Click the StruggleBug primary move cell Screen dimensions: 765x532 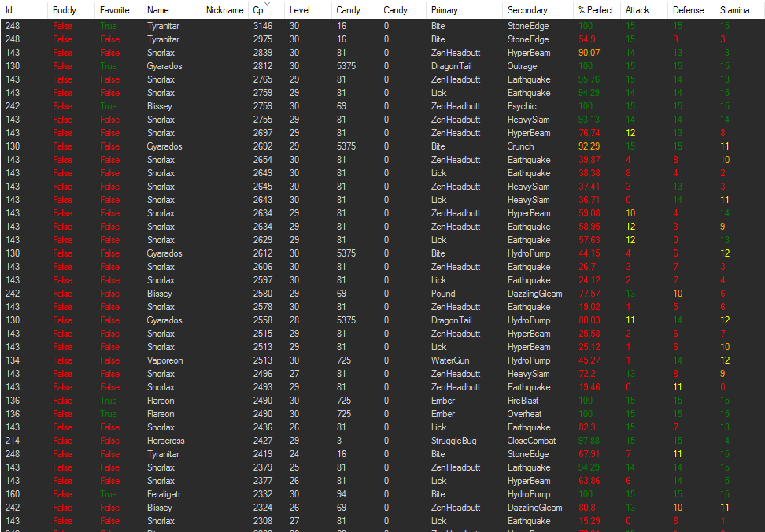pos(453,441)
